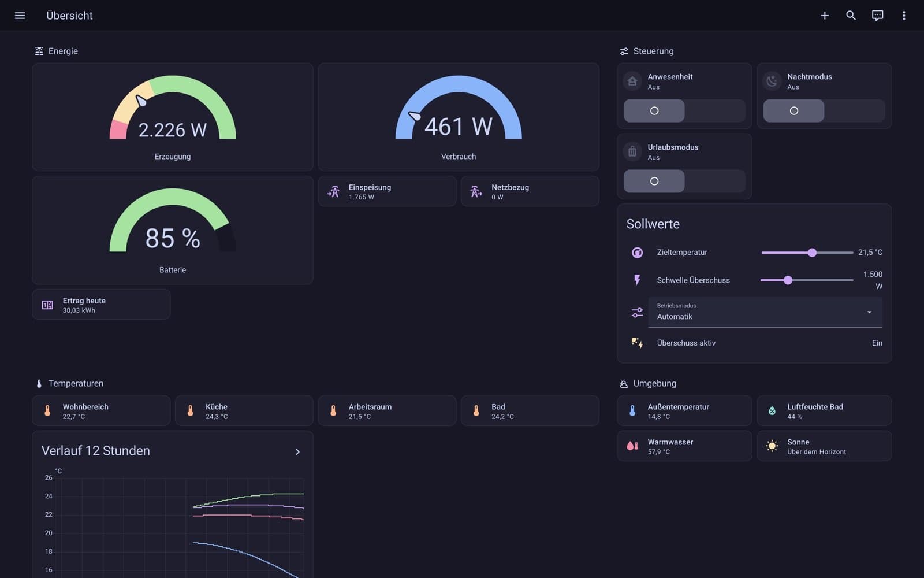
Task: Click the Einspeisung grid export icon
Action: (333, 191)
